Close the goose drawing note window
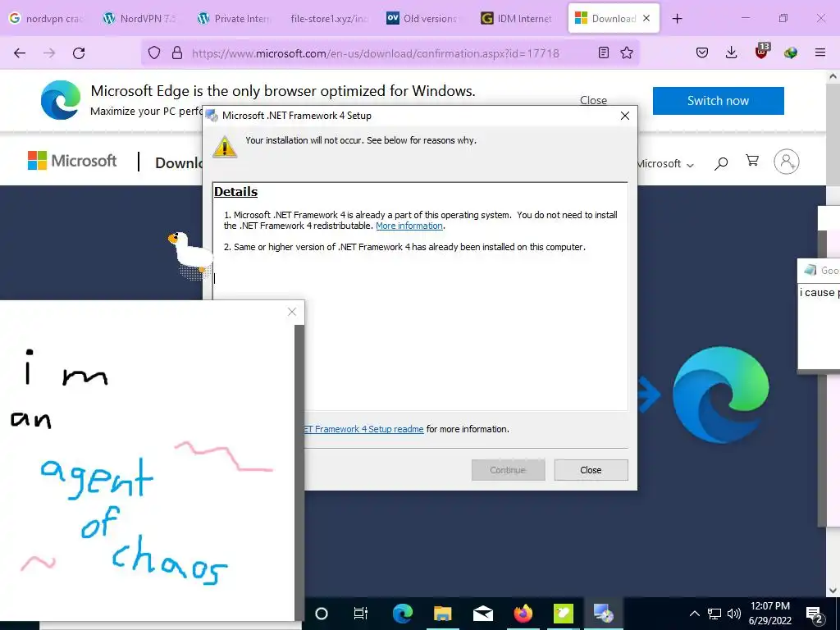Viewport: 840px width, 630px height. click(292, 312)
